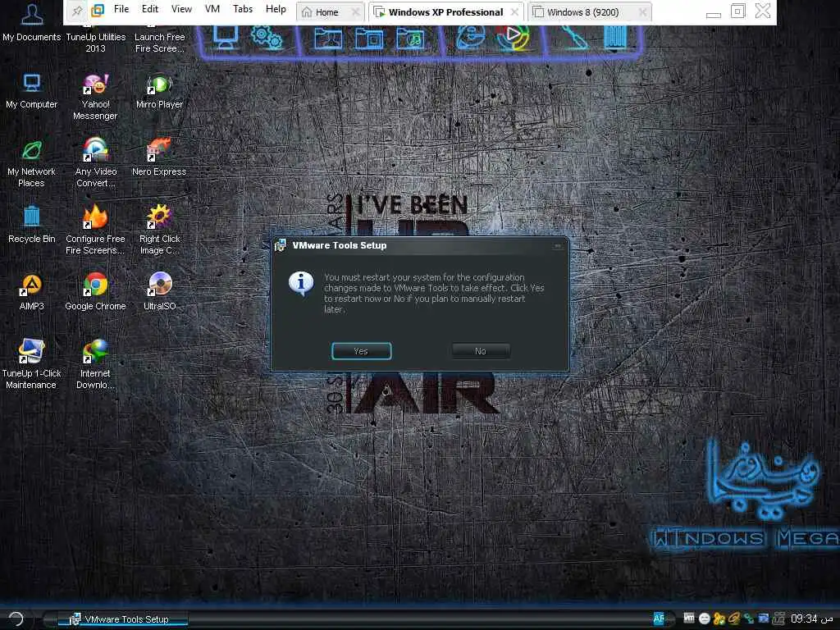The width and height of the screenshot is (840, 630).
Task: Launch the Miro Player shortcut
Action: (x=160, y=91)
